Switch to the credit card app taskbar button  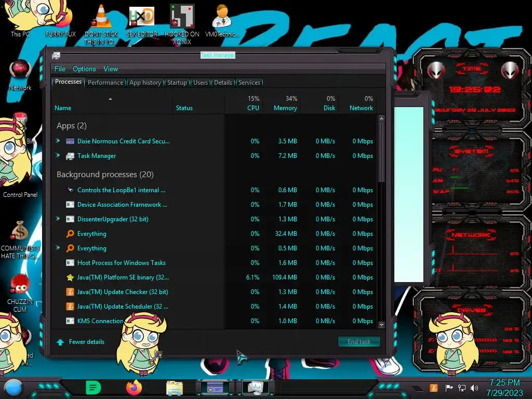click(215, 387)
